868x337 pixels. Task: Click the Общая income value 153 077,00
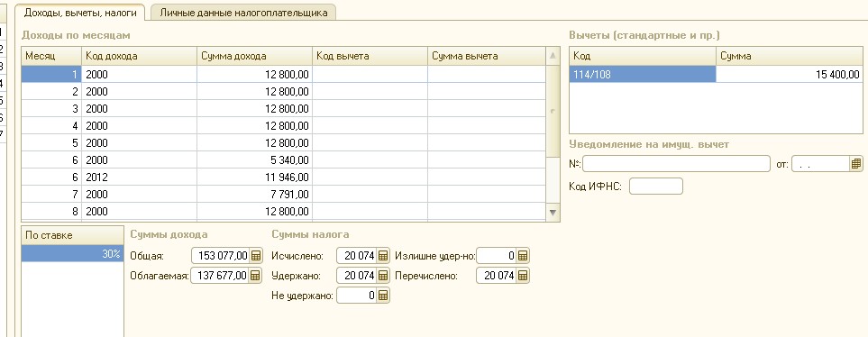221,256
